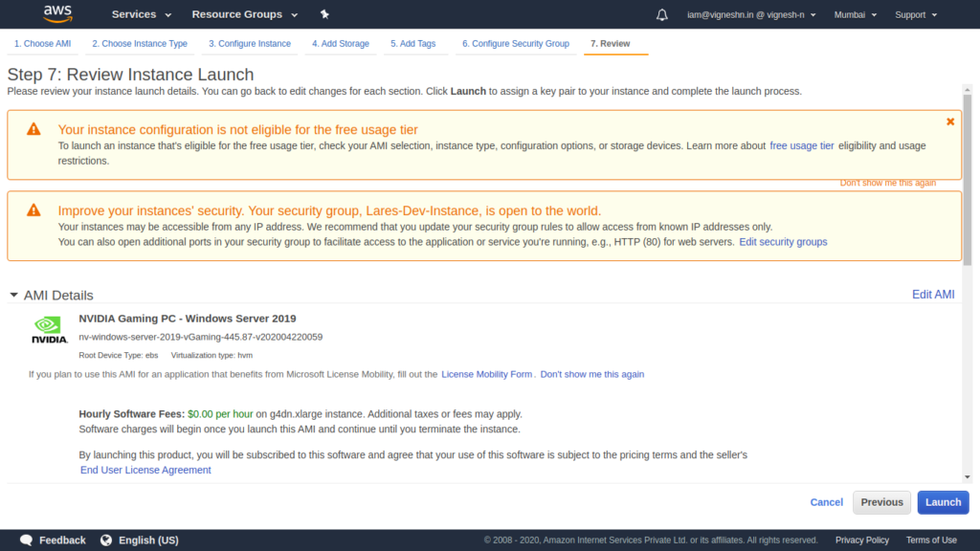980x551 pixels.
Task: Open the License Mobility Form link
Action: [x=487, y=374]
